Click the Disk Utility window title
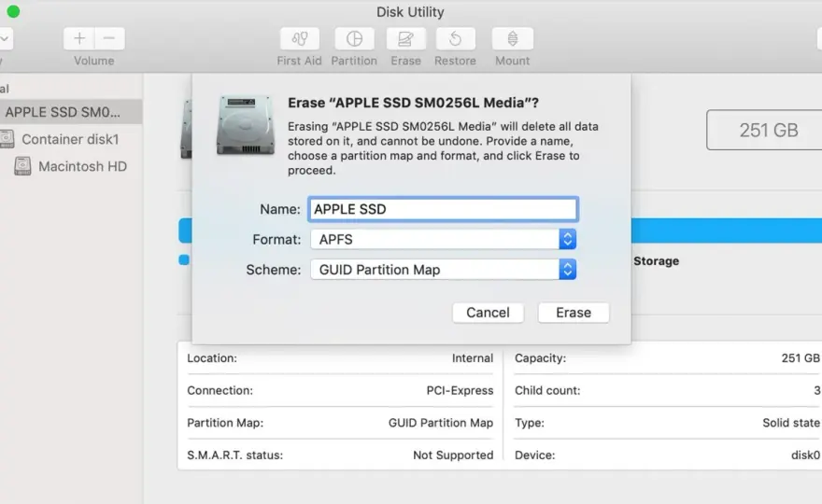The width and height of the screenshot is (822, 504). point(410,12)
